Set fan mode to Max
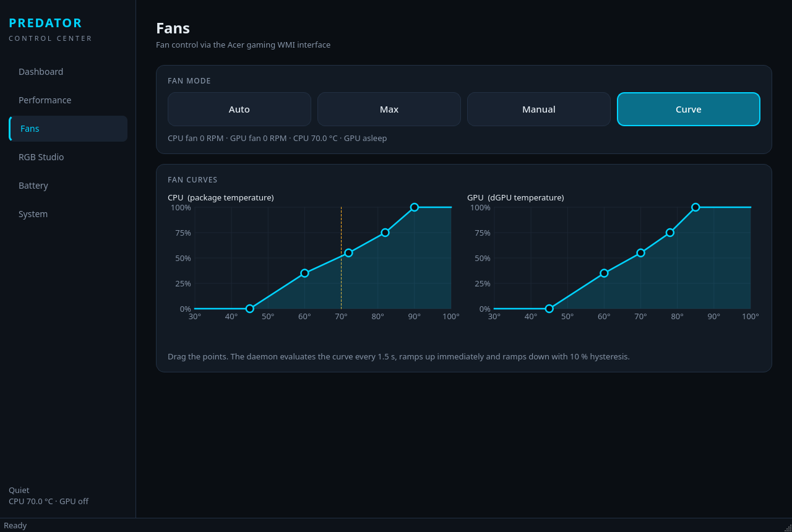Viewport: 792px width, 532px height. 389,109
